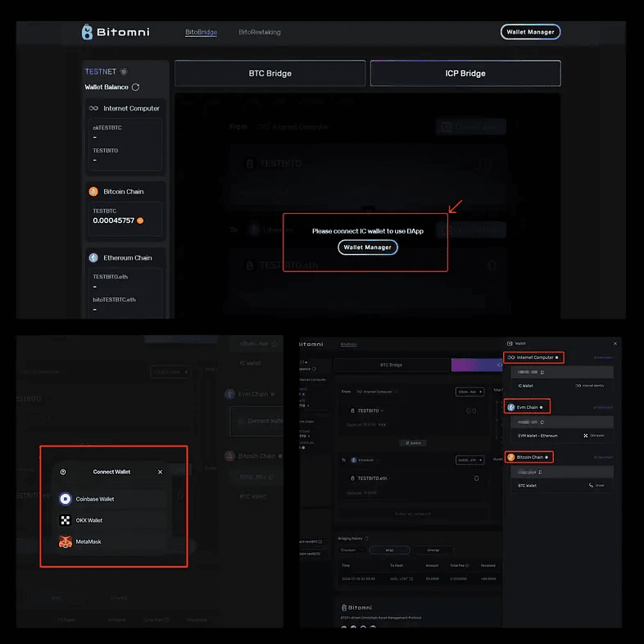Image resolution: width=644 pixels, height=644 pixels.
Task: Click the Ethereum Chain icon in Wallet Balance sidebar
Action: click(93, 257)
